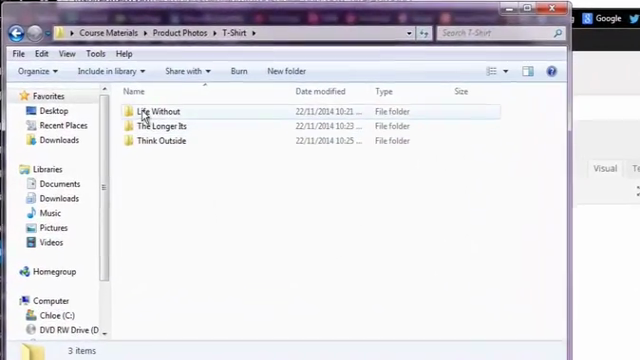Click the navigation pane scroll up arrow

pos(104,89)
